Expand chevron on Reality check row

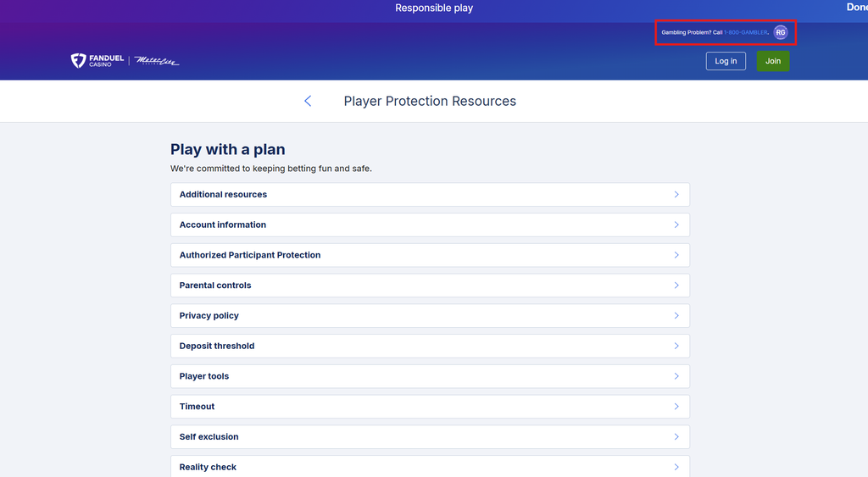click(x=676, y=467)
